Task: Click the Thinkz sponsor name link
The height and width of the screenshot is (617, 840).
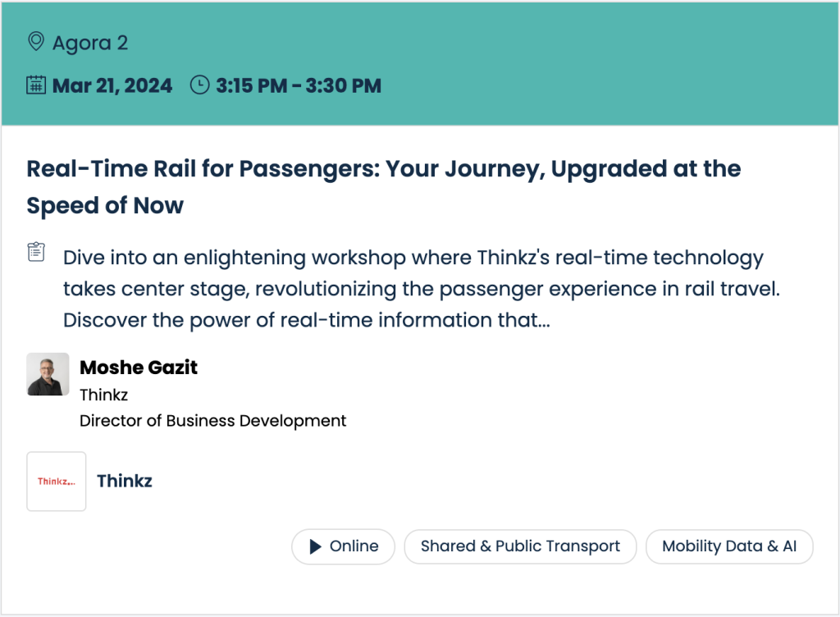Action: (125, 481)
